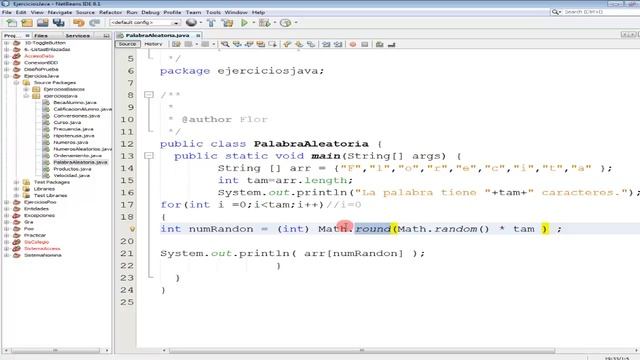Click the Profile Project clock icon

tap(285, 23)
